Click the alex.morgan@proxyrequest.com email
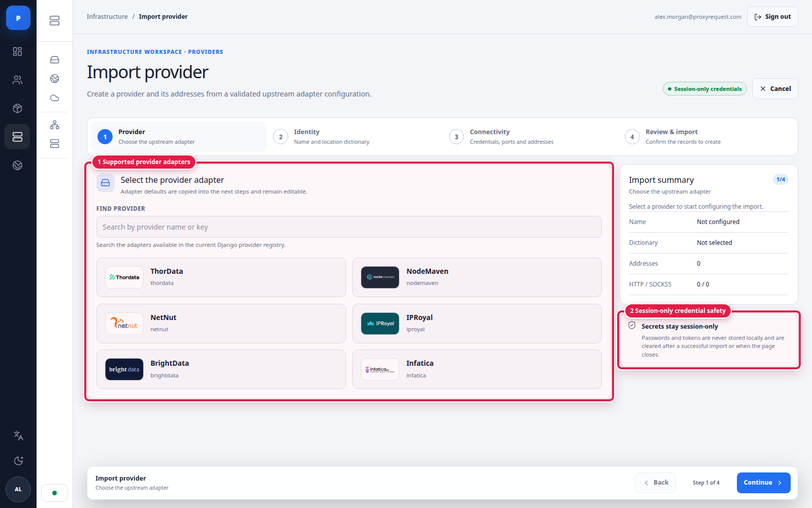 698,17
